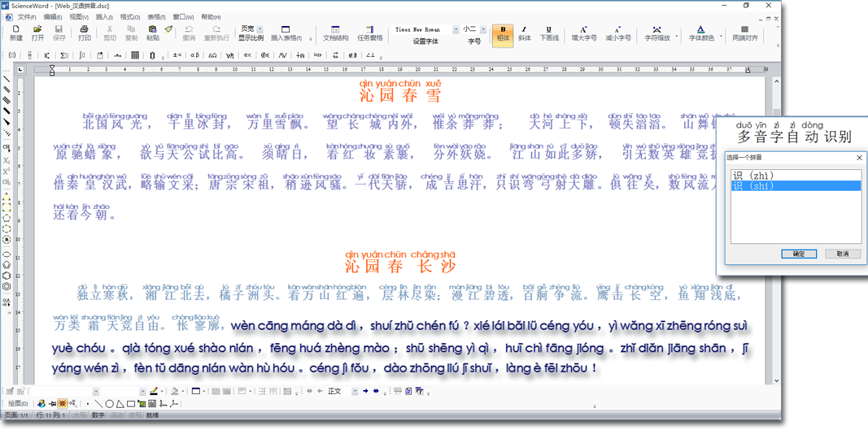
Task: Expand the Times New Roman font dropdown
Action: [456, 30]
